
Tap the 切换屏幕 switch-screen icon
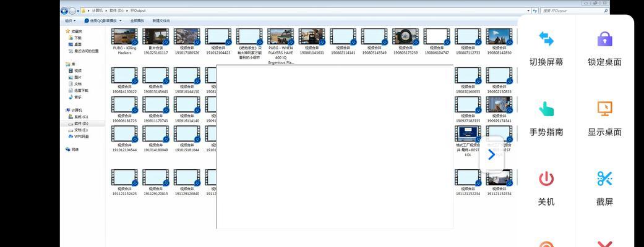click(546, 39)
